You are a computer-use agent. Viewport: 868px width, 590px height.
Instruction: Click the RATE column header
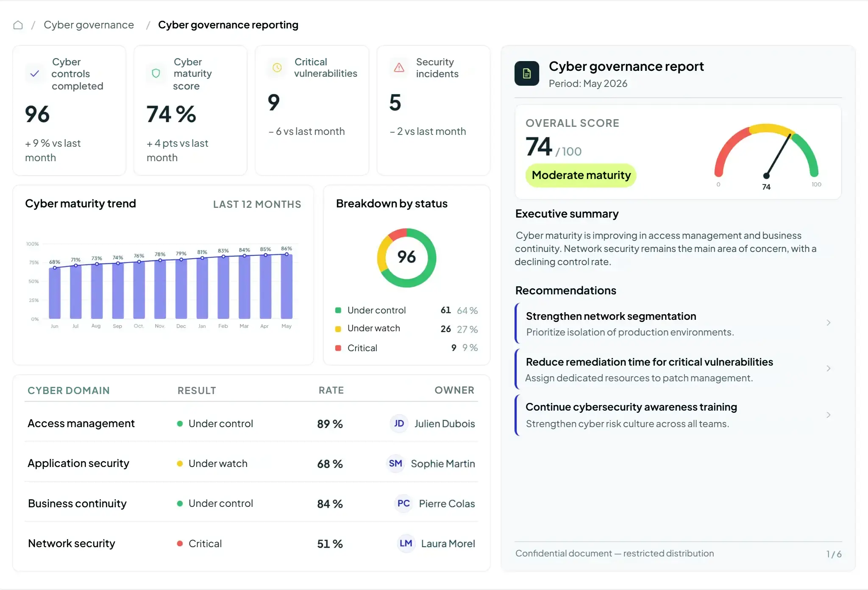pyautogui.click(x=331, y=390)
